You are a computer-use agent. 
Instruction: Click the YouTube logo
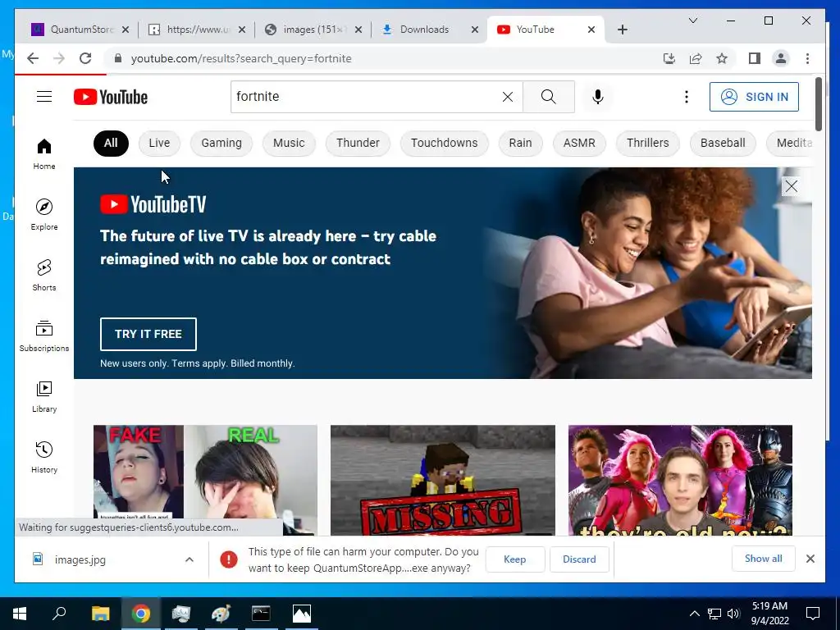pyautogui.click(x=111, y=97)
